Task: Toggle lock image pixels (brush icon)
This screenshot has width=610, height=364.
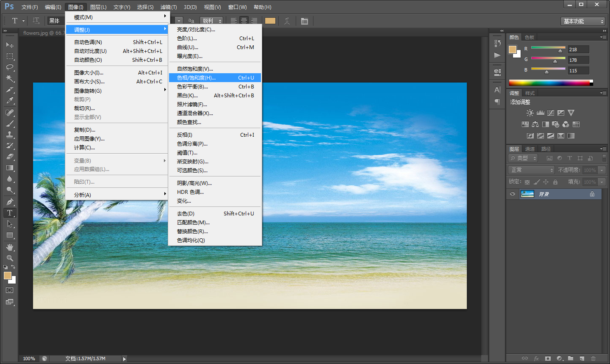Action: (537, 182)
